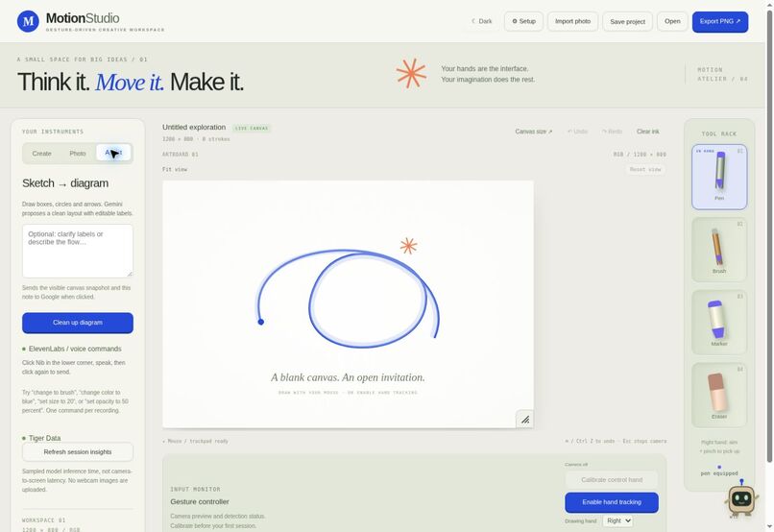Click the Undo button
The height and width of the screenshot is (532, 774).
coord(577,132)
